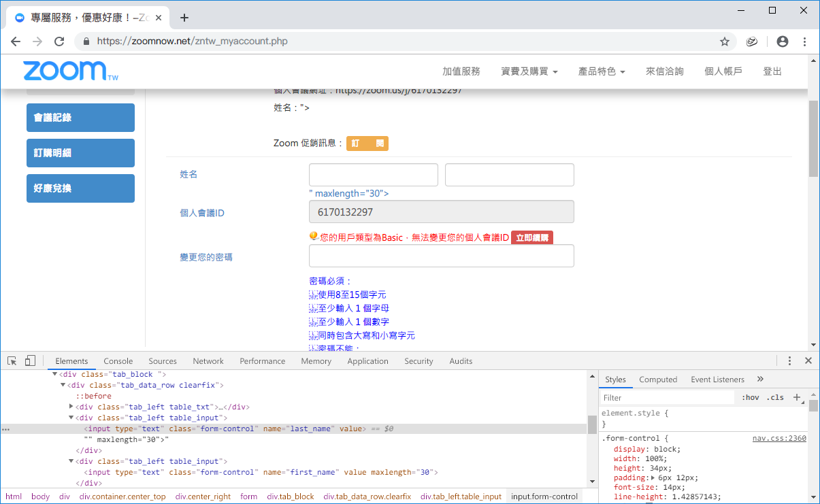Select the Styles tab
This screenshot has height=504, width=820.
click(615, 380)
